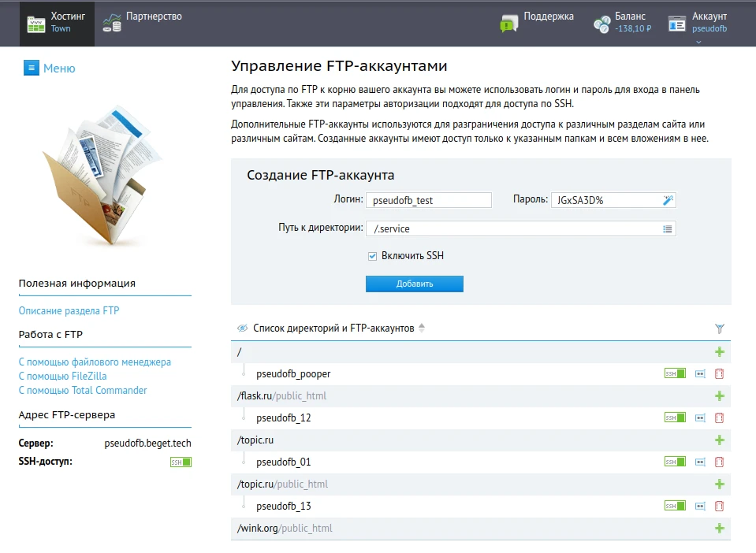Click the Логин input field
This screenshot has height=553, width=756.
[x=429, y=199]
